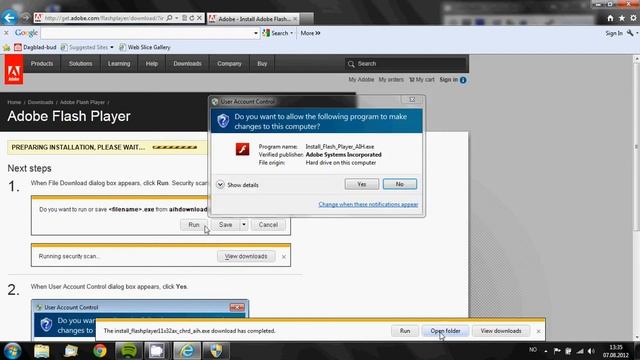Launch Chrome from the taskbar
This screenshot has width=640, height=360.
click(x=100, y=351)
